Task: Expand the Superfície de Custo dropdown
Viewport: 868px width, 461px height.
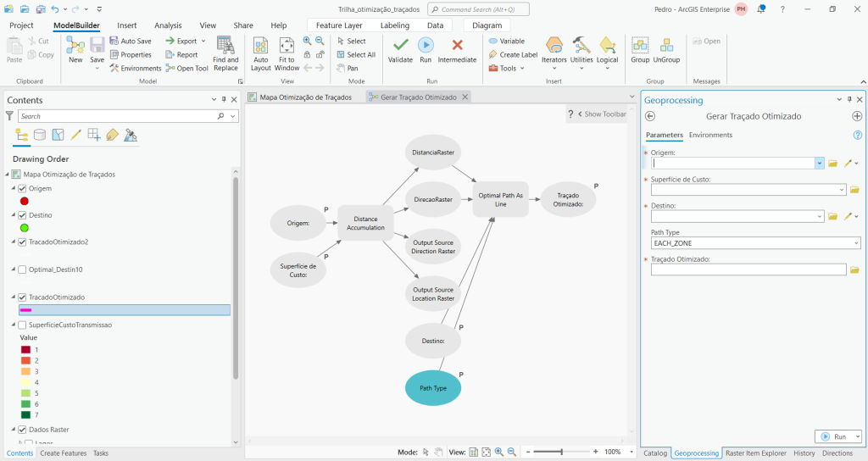Action: pyautogui.click(x=840, y=190)
